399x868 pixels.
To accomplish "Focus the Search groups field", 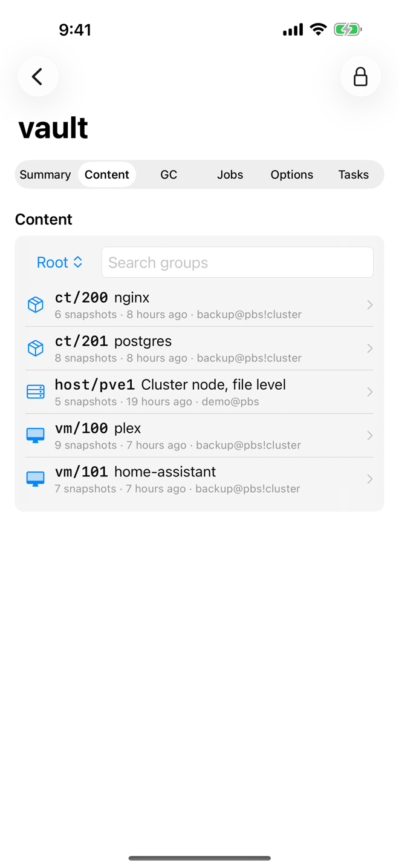I will (238, 262).
